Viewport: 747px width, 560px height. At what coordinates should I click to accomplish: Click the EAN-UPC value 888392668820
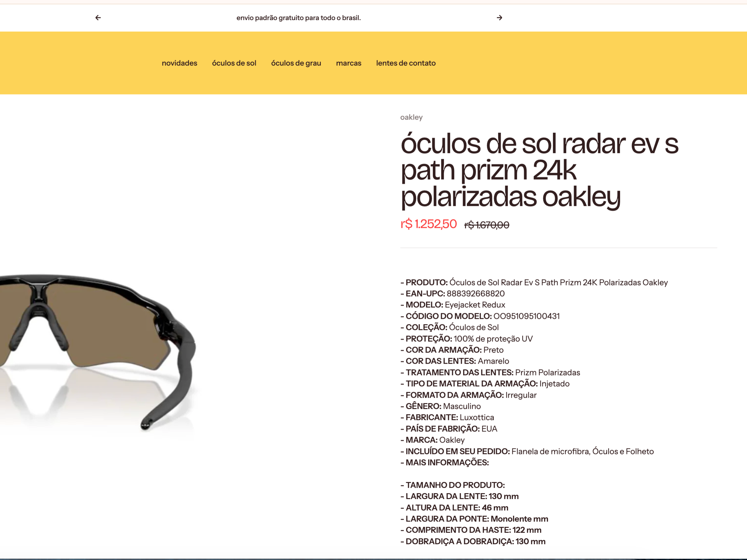[476, 293]
